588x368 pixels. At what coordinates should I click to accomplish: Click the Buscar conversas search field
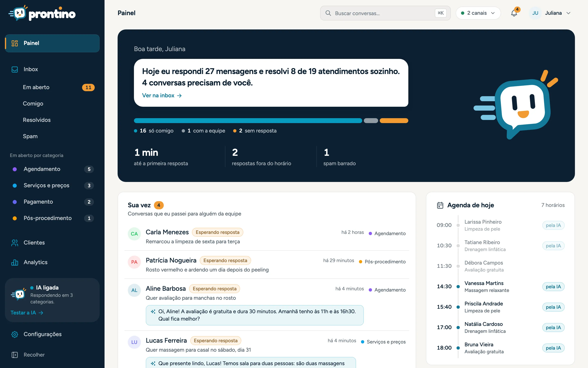385,13
